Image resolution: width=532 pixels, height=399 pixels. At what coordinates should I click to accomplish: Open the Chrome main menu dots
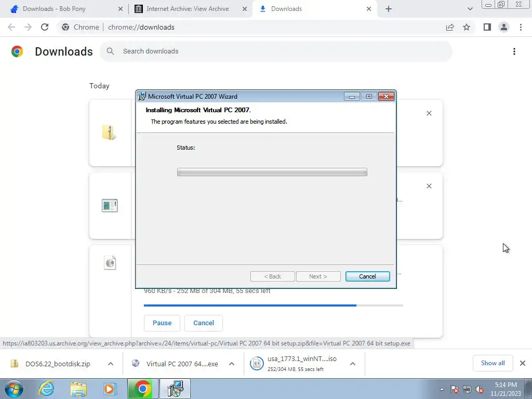coord(521,27)
